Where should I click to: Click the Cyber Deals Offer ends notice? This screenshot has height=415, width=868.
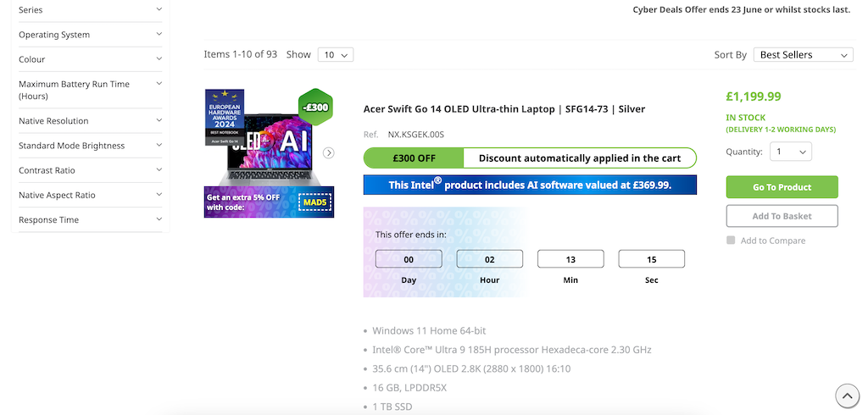coord(741,9)
